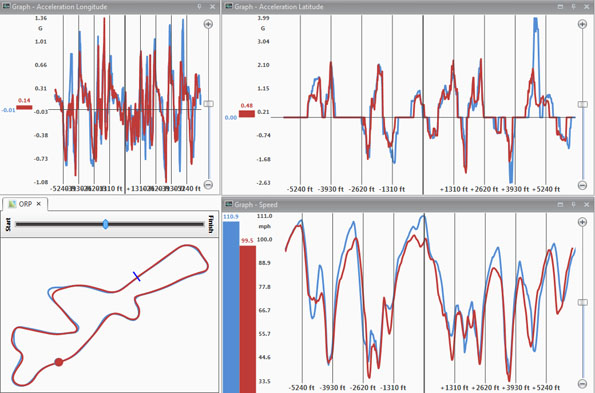This screenshot has width=595, height=393.
Task: Click zoom slider handle in Acceleration Latitude graph
Action: click(582, 104)
